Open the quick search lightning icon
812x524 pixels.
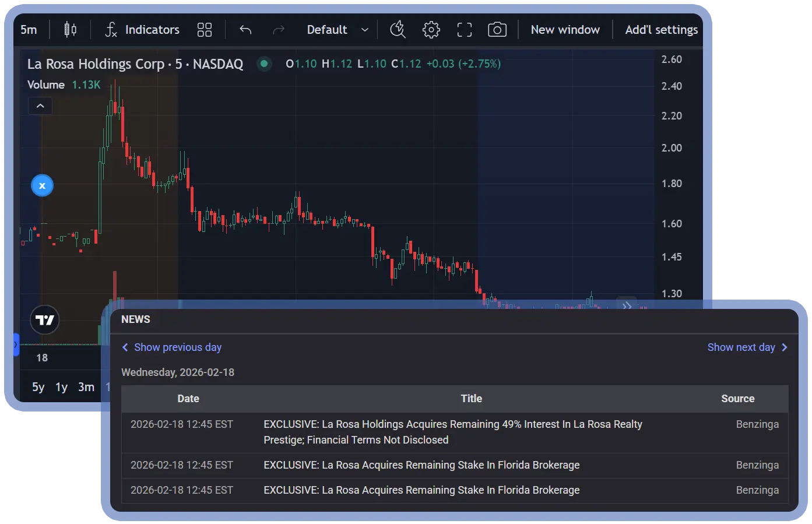click(398, 30)
